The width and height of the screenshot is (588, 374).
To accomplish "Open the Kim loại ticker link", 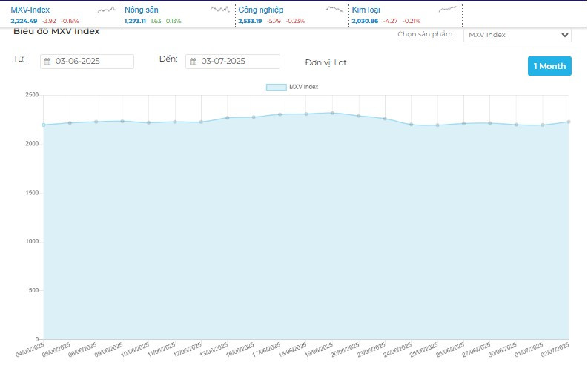I will [368, 10].
